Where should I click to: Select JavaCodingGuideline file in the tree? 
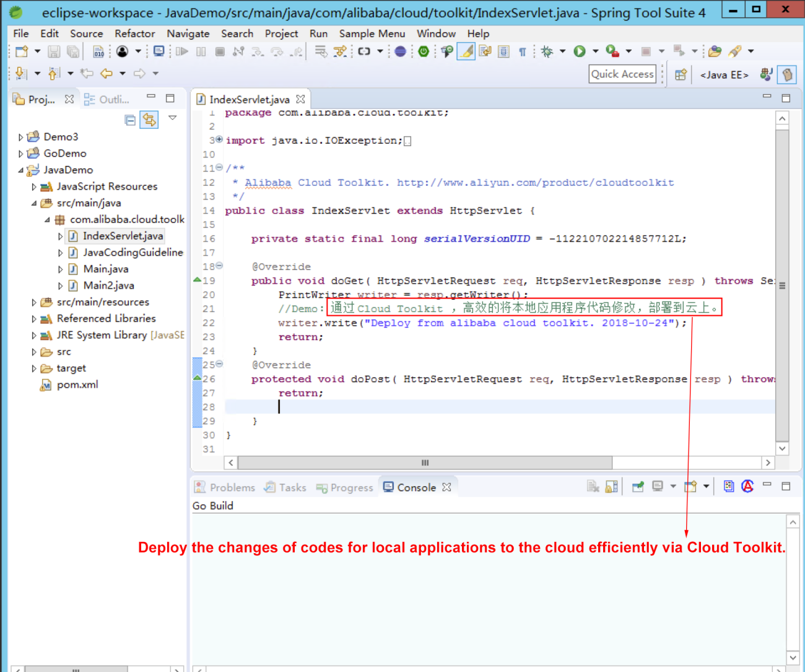point(133,253)
